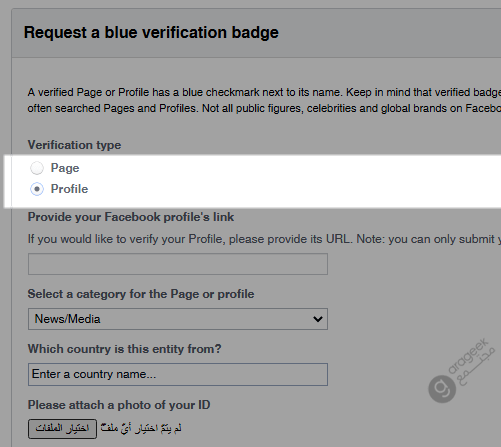Viewport: 501px width, 447px height.
Task: Click 'Provide your Facebook profile's link' label
Action: click(x=131, y=217)
